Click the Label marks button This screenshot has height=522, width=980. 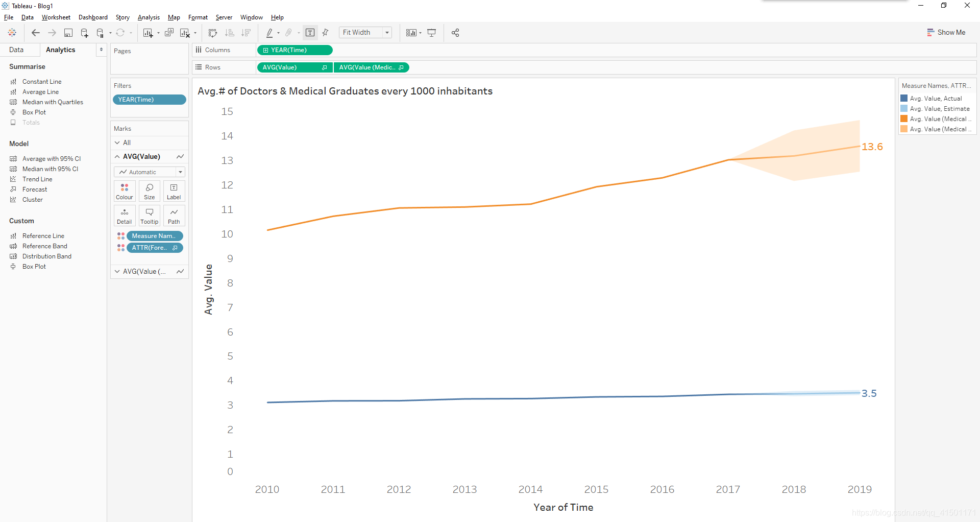[174, 192]
